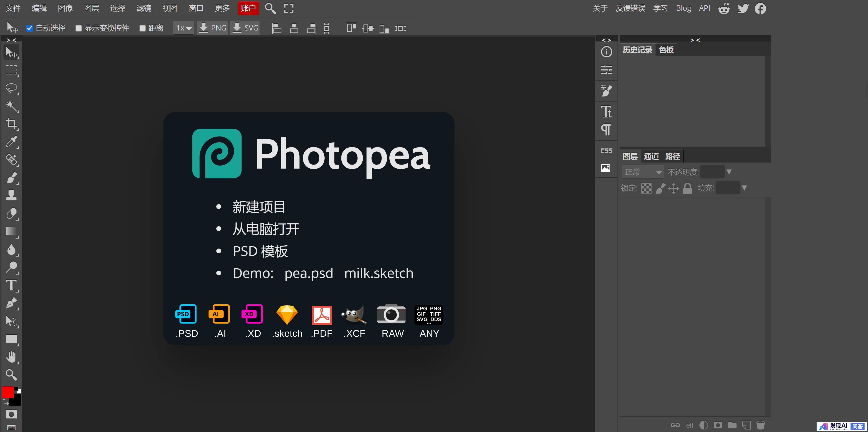This screenshot has width=868, height=432.
Task: Click the red foreground color swatch
Action: (x=8, y=392)
